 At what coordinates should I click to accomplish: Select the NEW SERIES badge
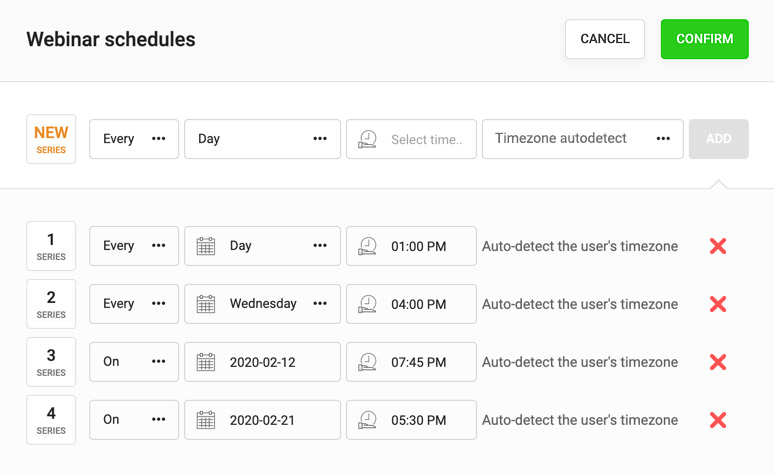(x=51, y=139)
